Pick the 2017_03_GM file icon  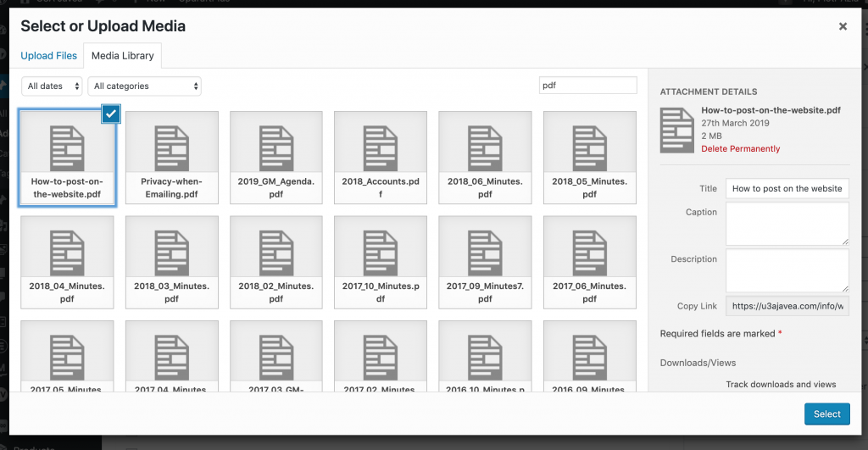click(x=276, y=358)
